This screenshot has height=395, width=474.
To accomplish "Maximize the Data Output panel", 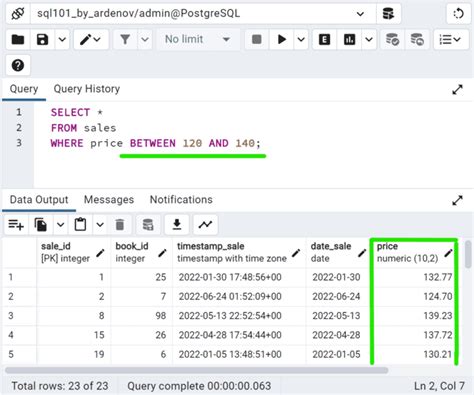I will click(x=457, y=200).
